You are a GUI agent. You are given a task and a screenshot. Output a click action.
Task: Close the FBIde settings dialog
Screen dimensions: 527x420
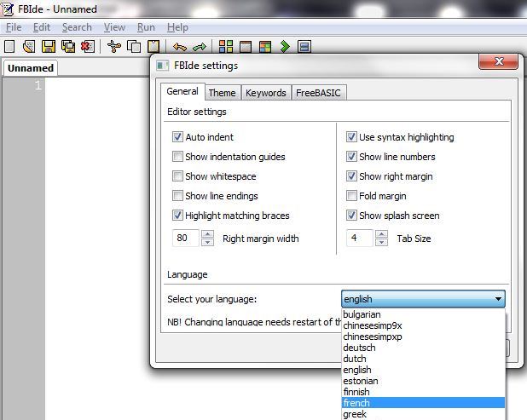point(499,61)
